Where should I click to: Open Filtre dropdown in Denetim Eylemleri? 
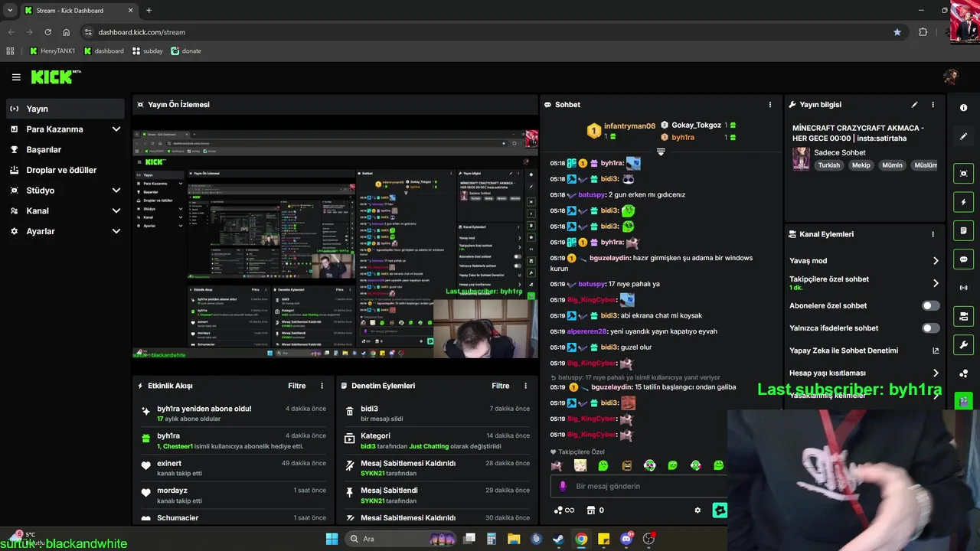501,386
